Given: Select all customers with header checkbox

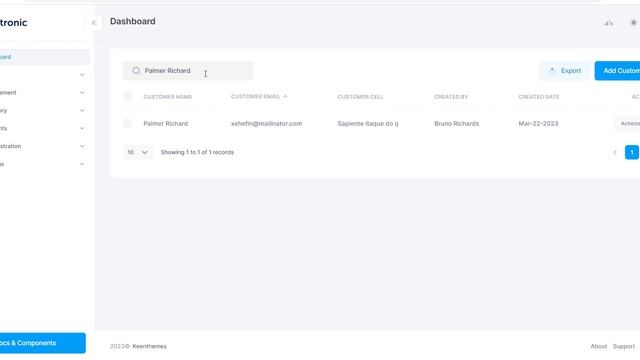Looking at the screenshot, I should pos(127,97).
